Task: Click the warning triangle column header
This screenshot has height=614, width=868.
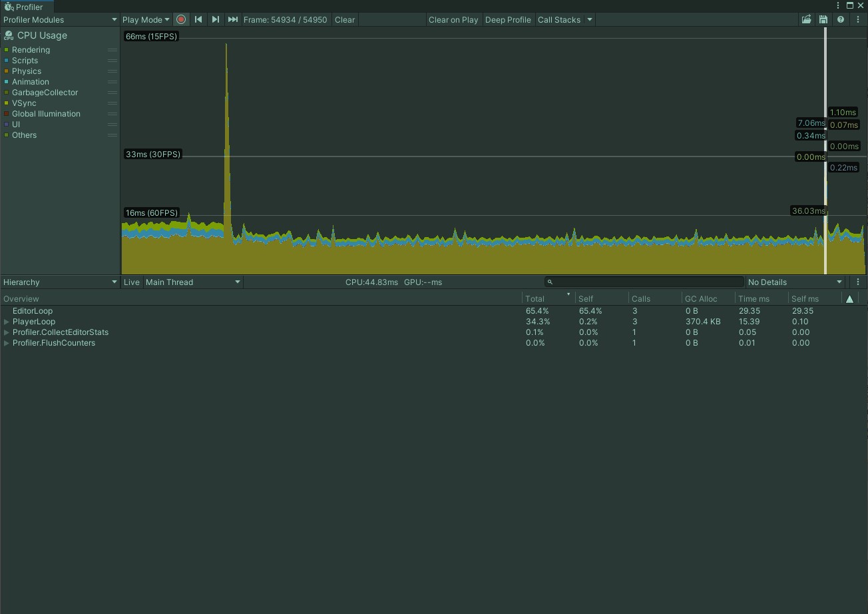Action: [849, 299]
